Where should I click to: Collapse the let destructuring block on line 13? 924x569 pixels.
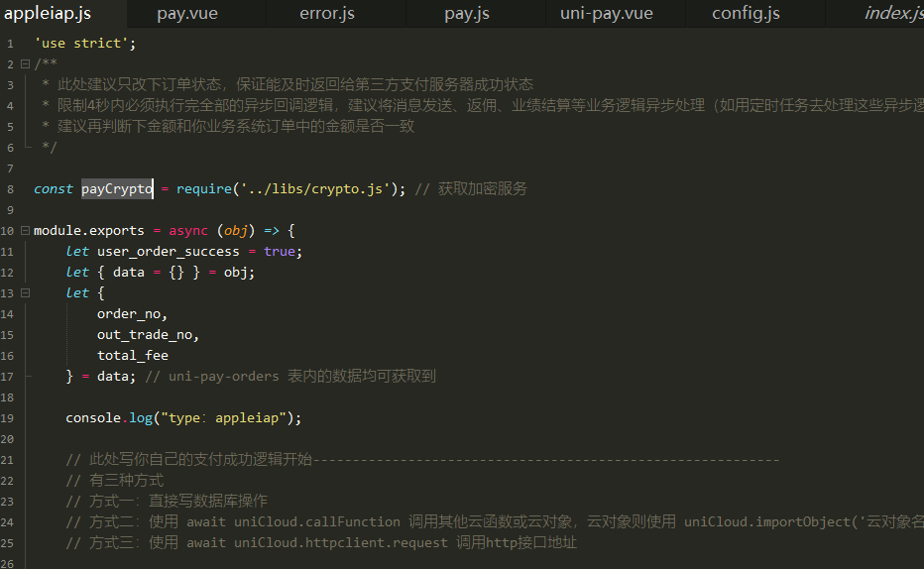[x=25, y=292]
